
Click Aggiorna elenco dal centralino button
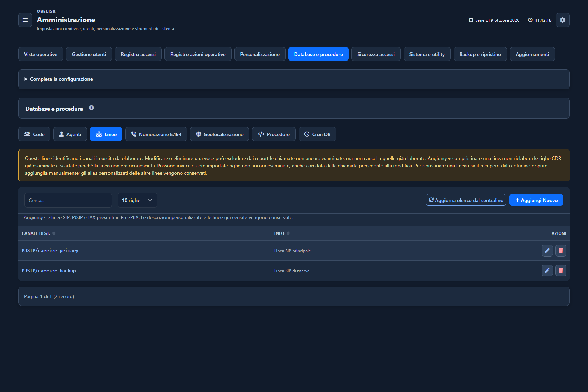coord(466,200)
